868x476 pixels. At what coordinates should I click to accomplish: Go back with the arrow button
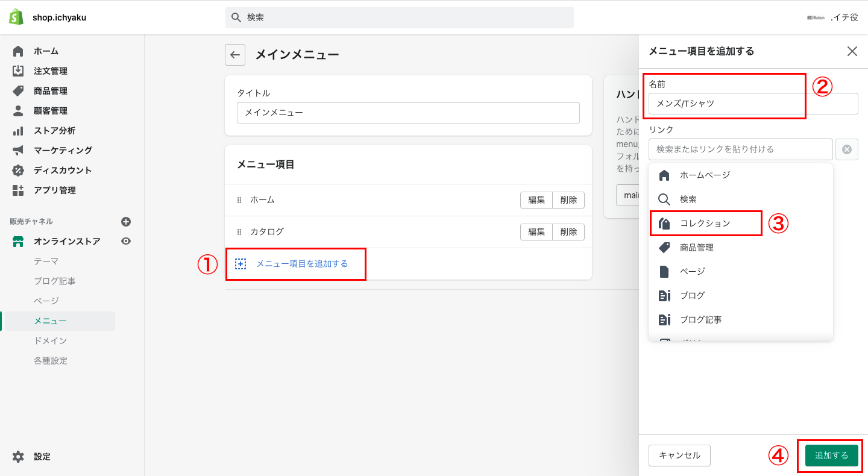(235, 55)
